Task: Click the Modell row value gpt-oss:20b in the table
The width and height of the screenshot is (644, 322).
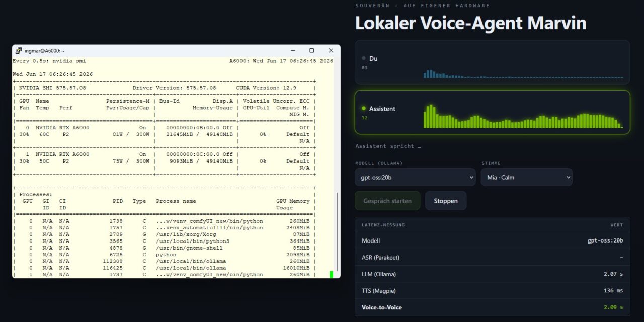Action: 605,241
